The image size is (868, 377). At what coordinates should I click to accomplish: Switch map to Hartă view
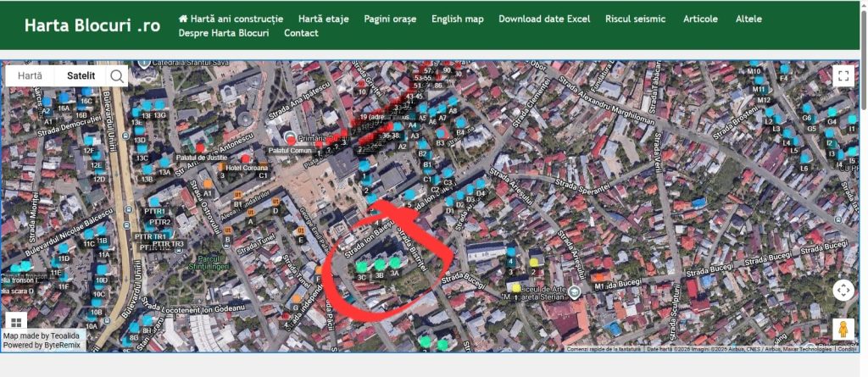coord(31,76)
